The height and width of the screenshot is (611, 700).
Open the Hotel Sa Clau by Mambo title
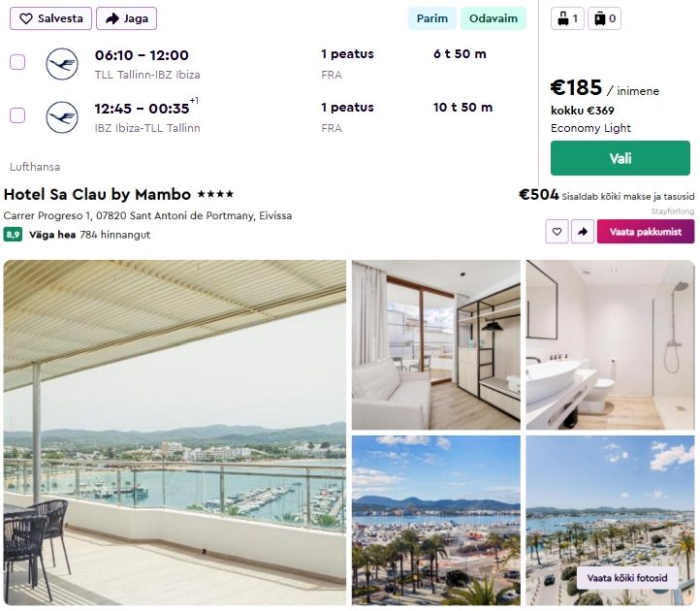click(x=97, y=194)
